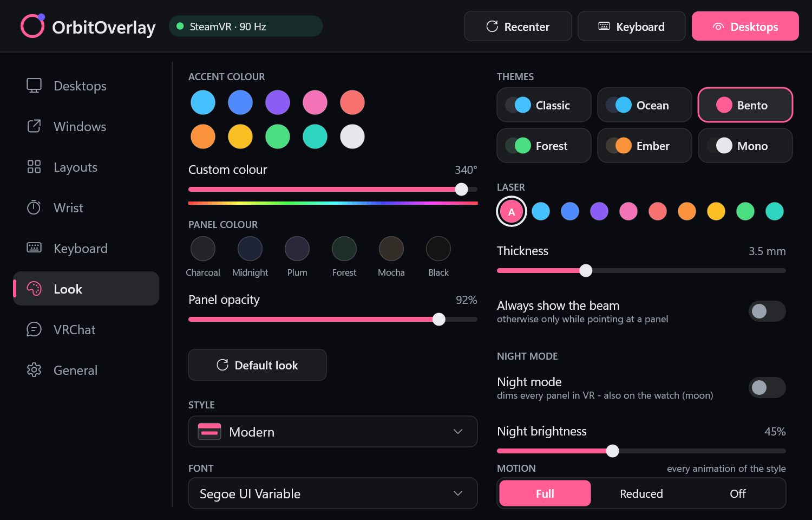This screenshot has width=812, height=520.
Task: Switch to the Layouts section
Action: coord(86,167)
